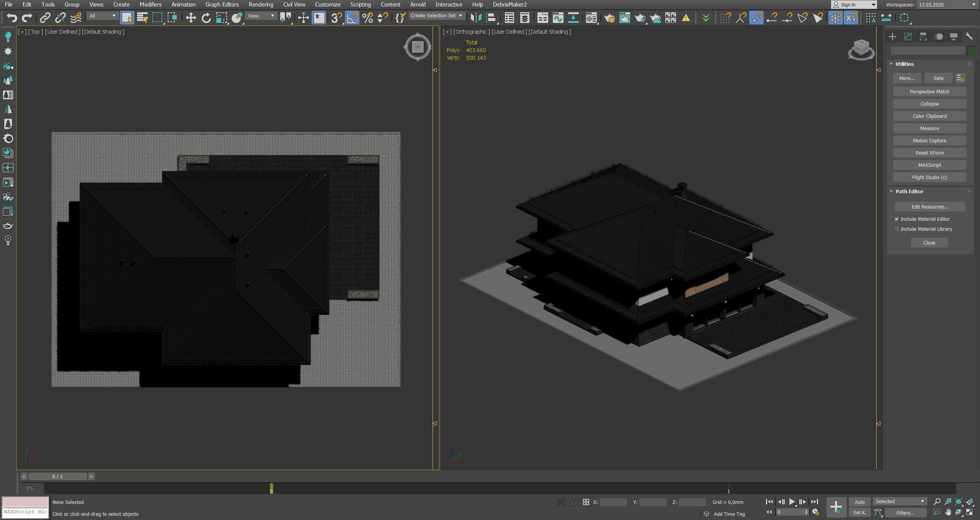Click the lightbulb icon in left sidebar
Viewport: 980px width, 520px height.
tap(8, 36)
